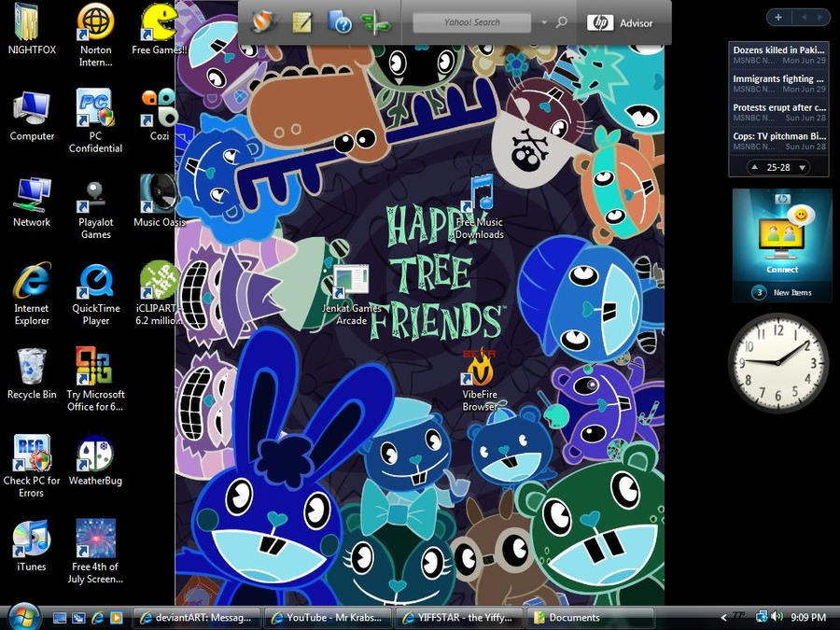840x630 pixels.
Task: Open headline Dozens killed in Paki...
Action: [x=779, y=55]
